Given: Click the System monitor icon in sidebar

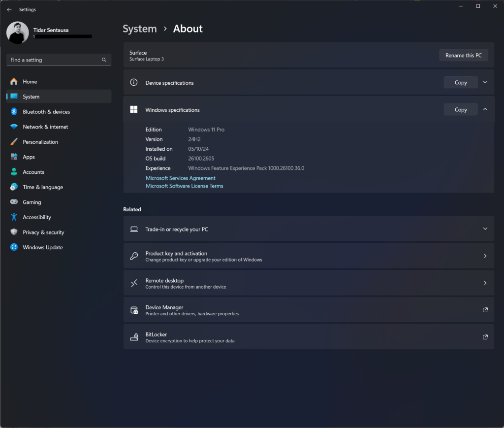Looking at the screenshot, I should tap(14, 97).
